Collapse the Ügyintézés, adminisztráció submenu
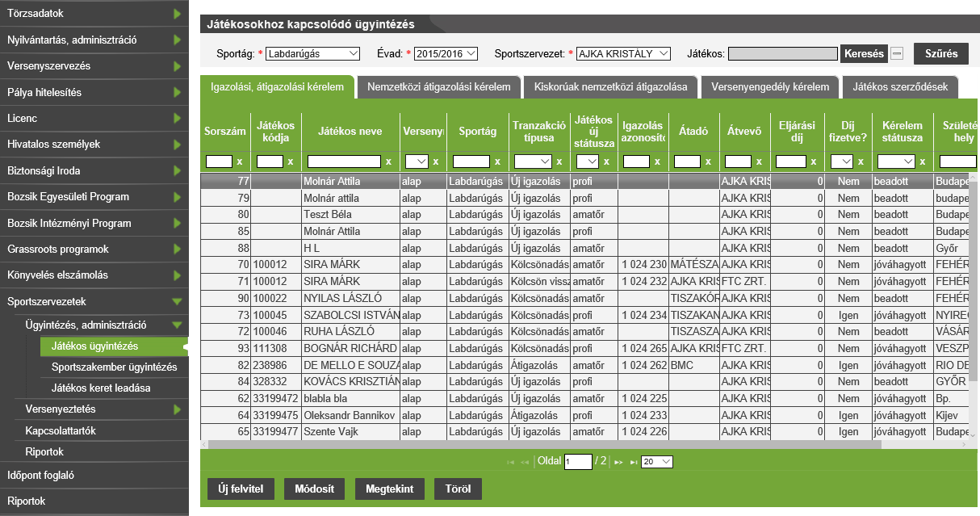 tap(177, 326)
